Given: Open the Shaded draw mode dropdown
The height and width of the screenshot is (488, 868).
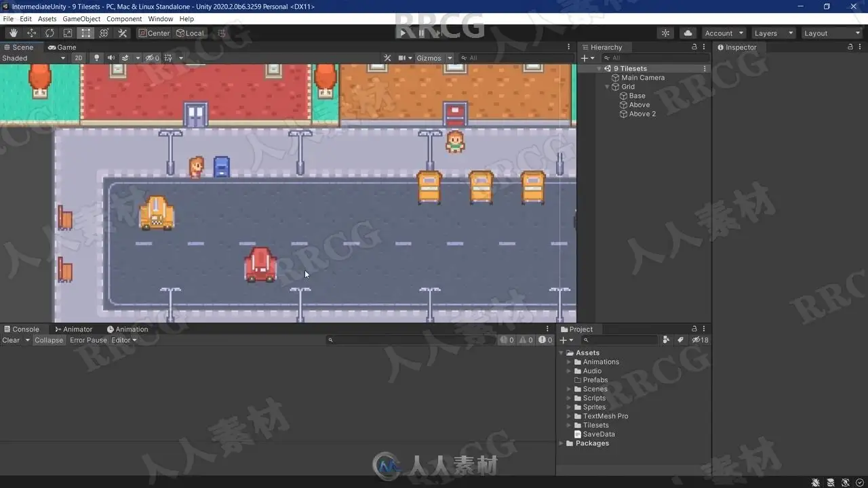Looking at the screenshot, I should tap(34, 58).
